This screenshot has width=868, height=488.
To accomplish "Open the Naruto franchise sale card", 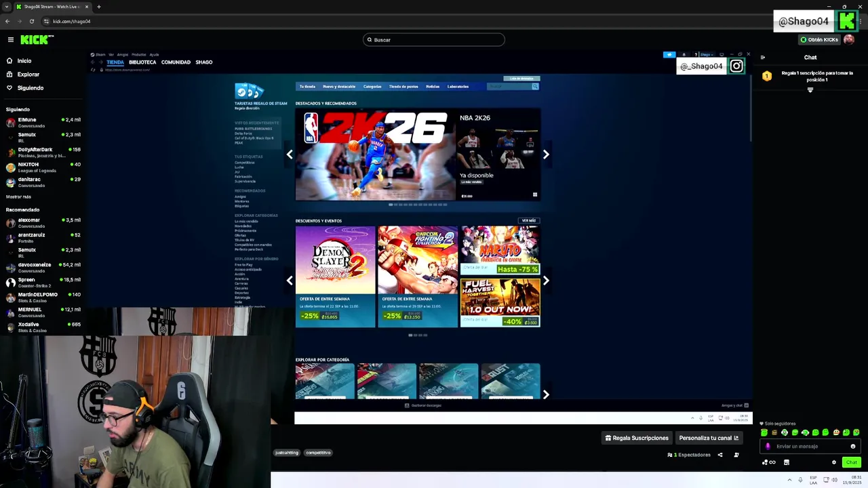I will [500, 251].
